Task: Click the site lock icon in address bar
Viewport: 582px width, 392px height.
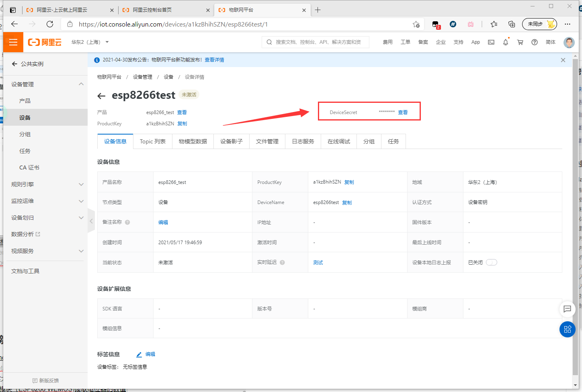Action: [70, 24]
